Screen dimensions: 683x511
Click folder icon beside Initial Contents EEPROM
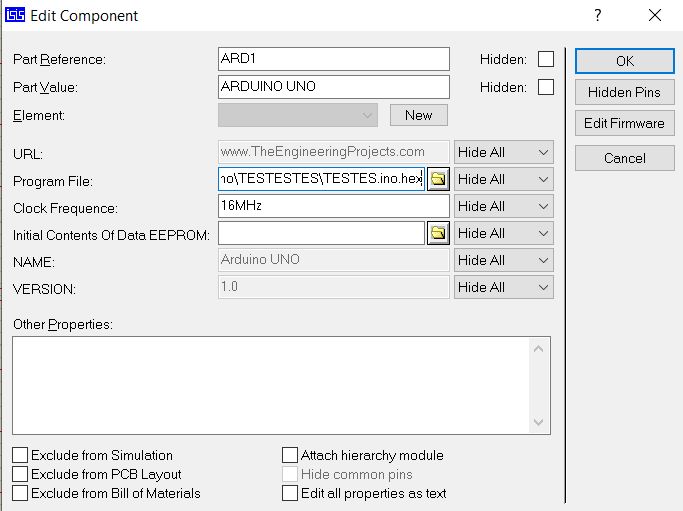tap(438, 233)
